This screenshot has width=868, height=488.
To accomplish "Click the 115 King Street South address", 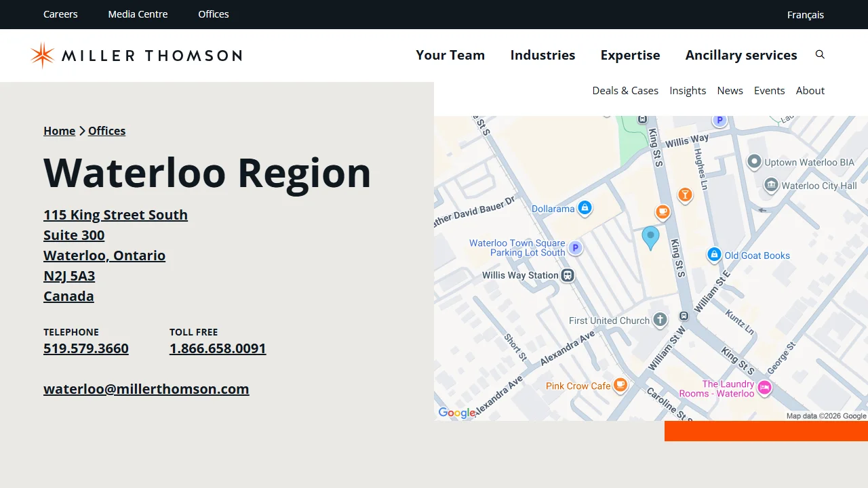I will click(x=115, y=215).
